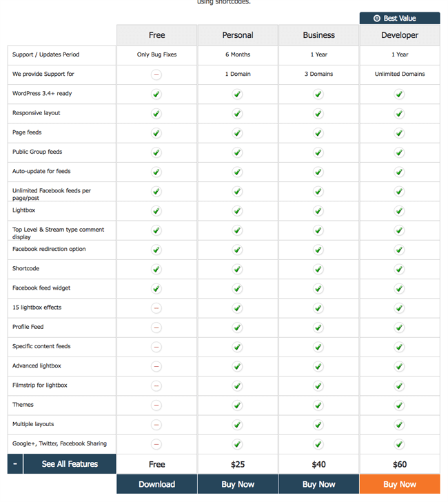Select the Free plan column header

coord(156,35)
